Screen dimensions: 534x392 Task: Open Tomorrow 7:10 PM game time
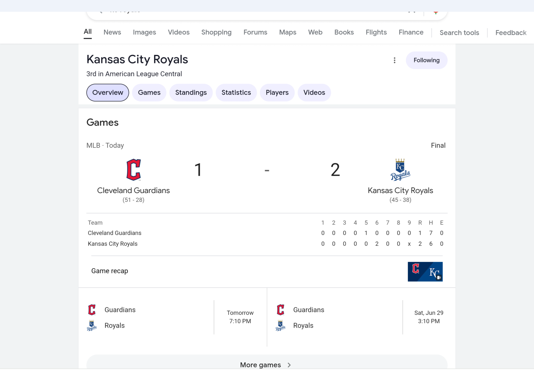(240, 317)
